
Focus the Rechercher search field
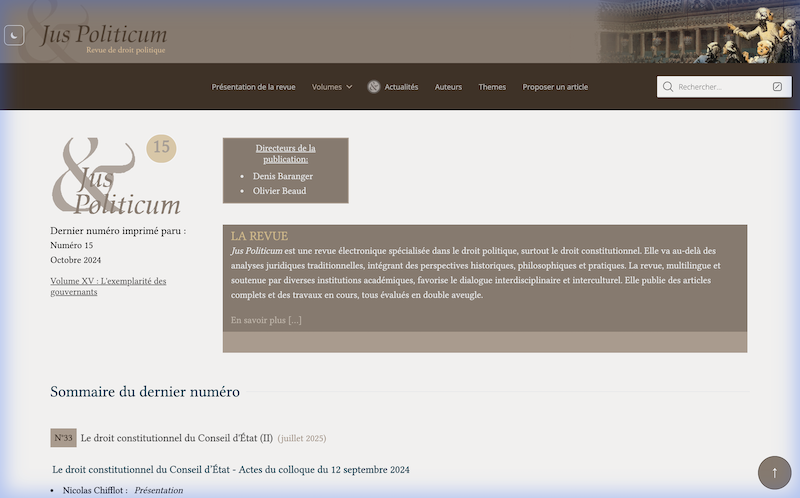pos(722,87)
